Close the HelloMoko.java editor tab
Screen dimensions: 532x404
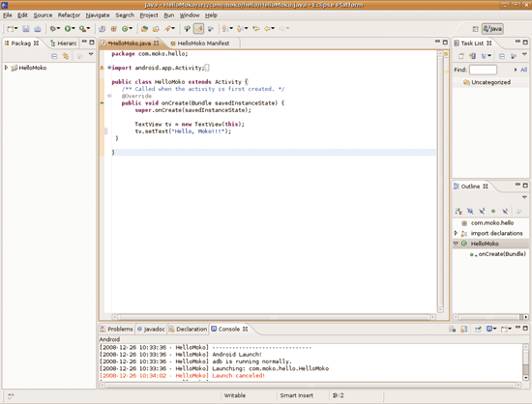pyautogui.click(x=156, y=43)
